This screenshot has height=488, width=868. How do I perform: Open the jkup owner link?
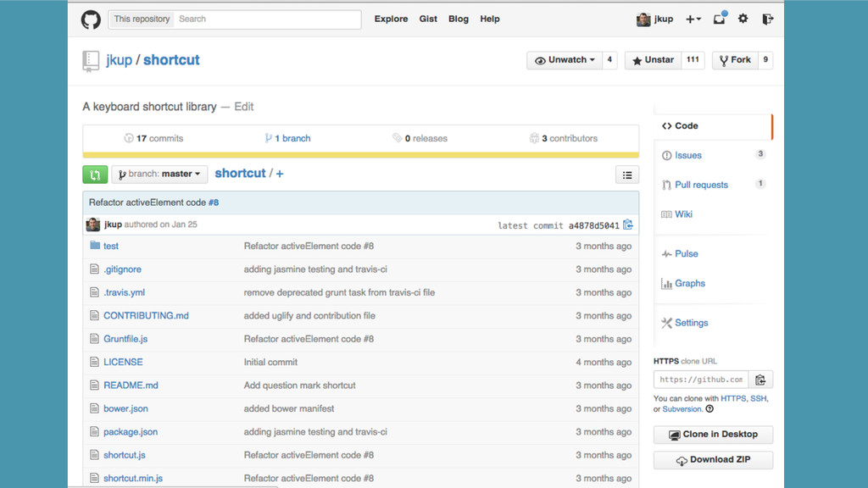[x=119, y=60]
